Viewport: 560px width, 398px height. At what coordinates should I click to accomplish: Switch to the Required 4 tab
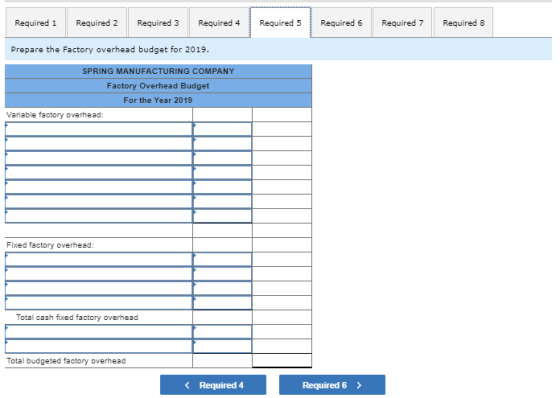point(219,23)
